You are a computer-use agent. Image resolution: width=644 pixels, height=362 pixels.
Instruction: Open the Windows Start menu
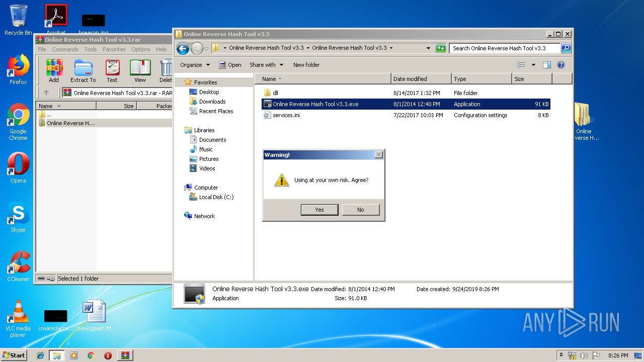(14, 355)
